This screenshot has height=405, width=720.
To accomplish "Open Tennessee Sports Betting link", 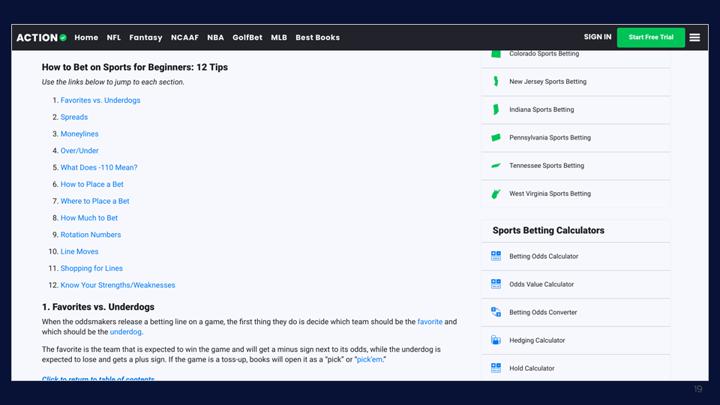I will [x=546, y=166].
